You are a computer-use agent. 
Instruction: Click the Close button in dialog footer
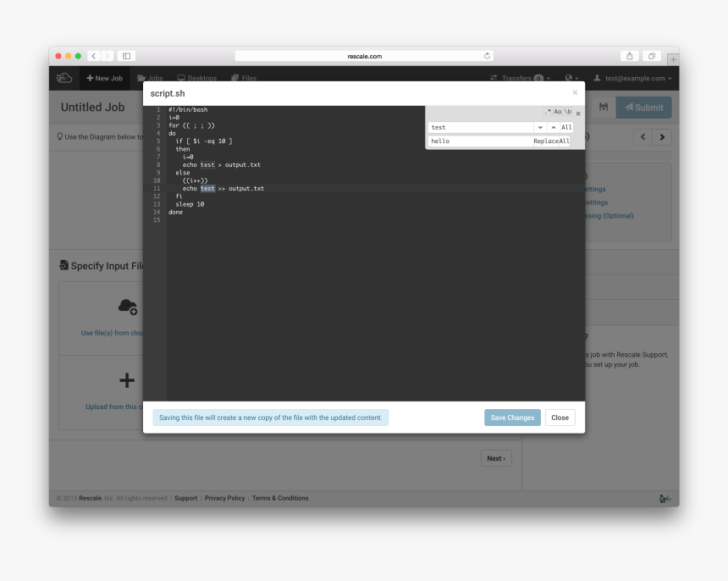point(560,418)
